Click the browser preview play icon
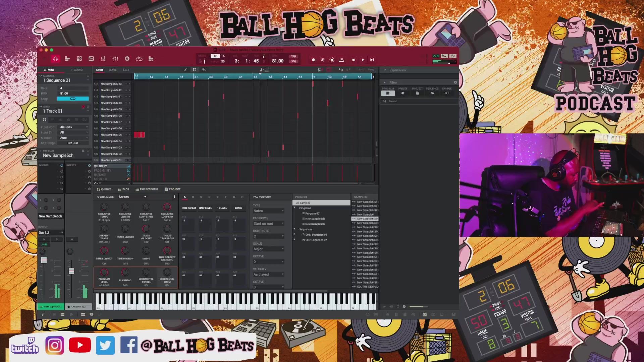 click(x=384, y=306)
